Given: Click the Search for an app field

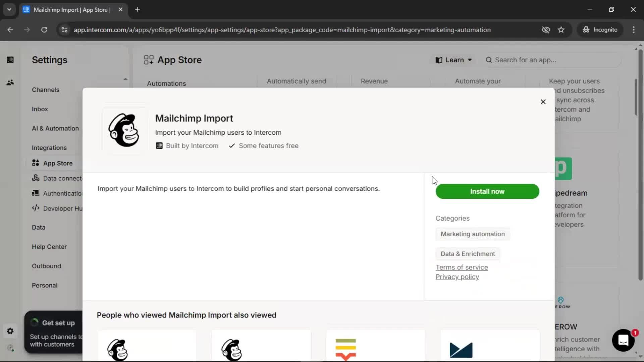Looking at the screenshot, I should pyautogui.click(x=551, y=60).
